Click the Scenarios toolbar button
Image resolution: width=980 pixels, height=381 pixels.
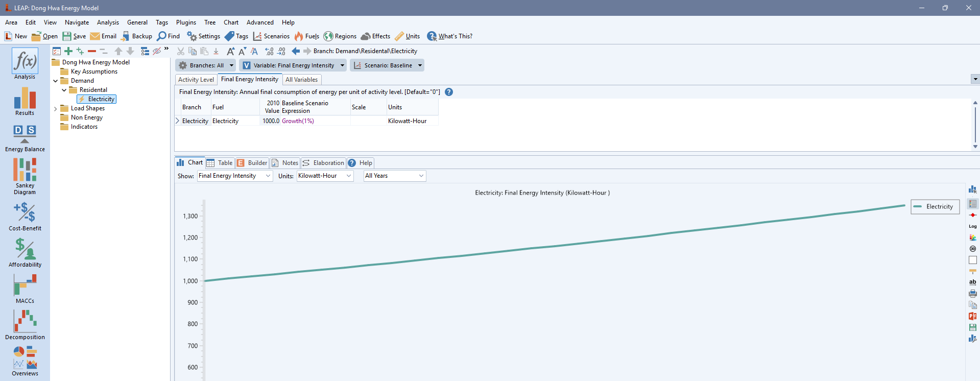coord(271,36)
